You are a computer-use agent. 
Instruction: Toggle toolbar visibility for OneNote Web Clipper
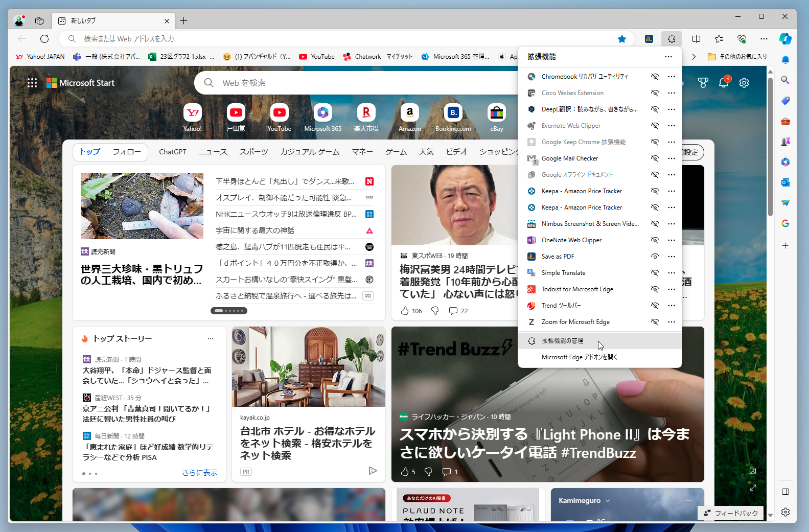(655, 240)
